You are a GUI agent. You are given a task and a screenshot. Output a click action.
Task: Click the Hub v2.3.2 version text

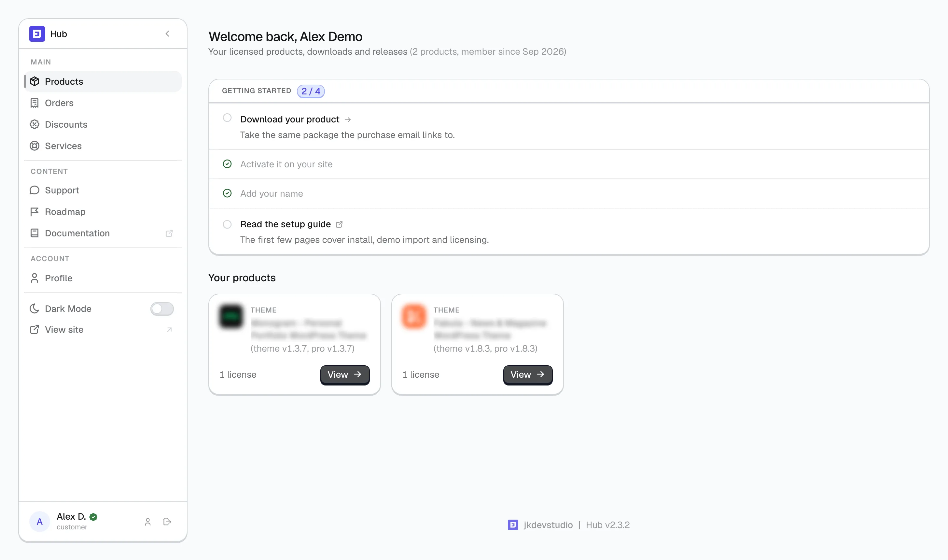[x=608, y=525]
